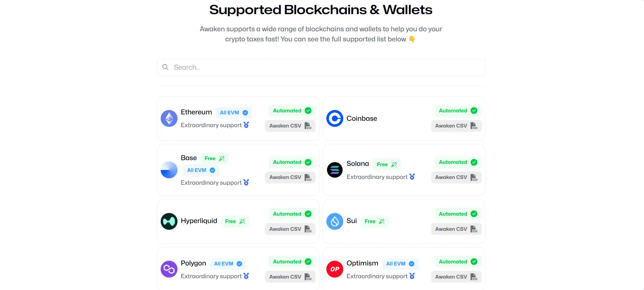Screen dimensions: 644x290
Task: Click the Coinbase logo icon
Action: point(335,118)
